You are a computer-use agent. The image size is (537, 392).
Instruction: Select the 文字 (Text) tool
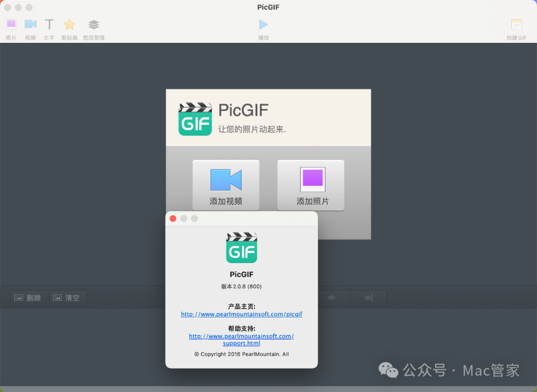click(49, 25)
